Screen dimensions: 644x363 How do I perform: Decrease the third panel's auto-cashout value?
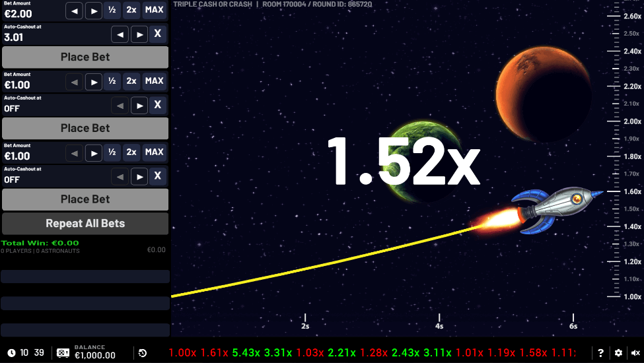point(120,177)
